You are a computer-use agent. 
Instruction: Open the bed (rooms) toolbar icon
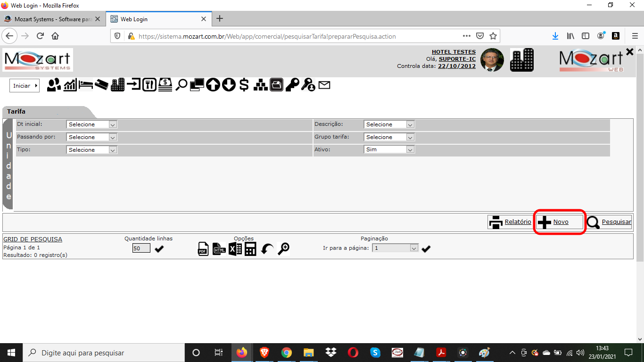pyautogui.click(x=85, y=85)
